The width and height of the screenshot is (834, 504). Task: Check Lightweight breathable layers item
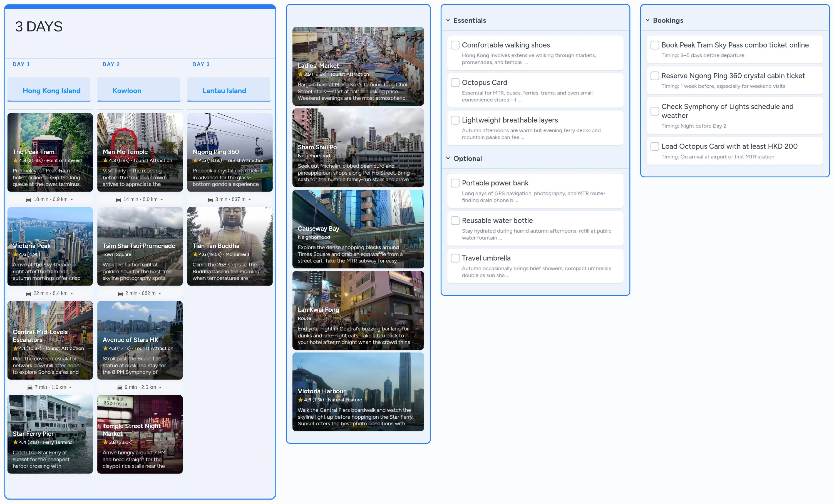[455, 120]
